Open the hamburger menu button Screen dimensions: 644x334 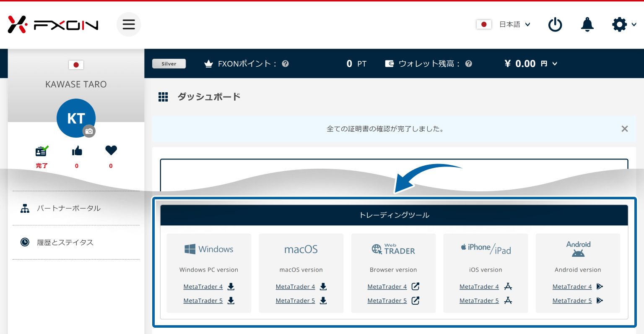click(129, 24)
